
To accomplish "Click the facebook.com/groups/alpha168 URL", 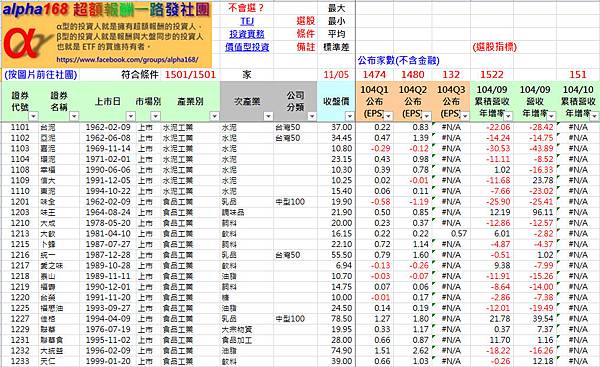I will click(x=127, y=60).
